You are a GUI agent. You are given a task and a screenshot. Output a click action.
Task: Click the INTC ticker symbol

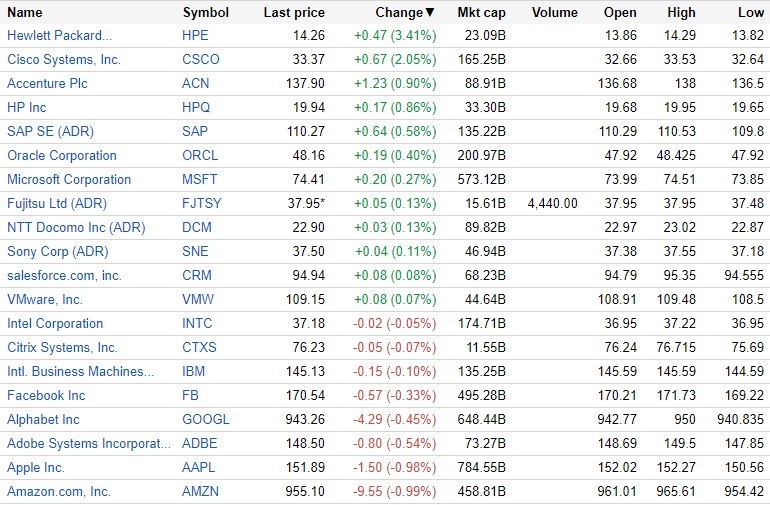[199, 323]
